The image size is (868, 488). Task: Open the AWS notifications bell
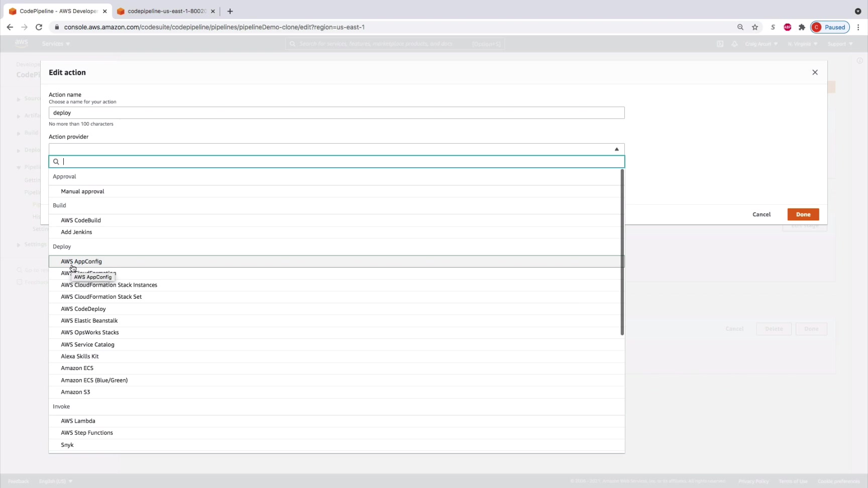point(734,44)
